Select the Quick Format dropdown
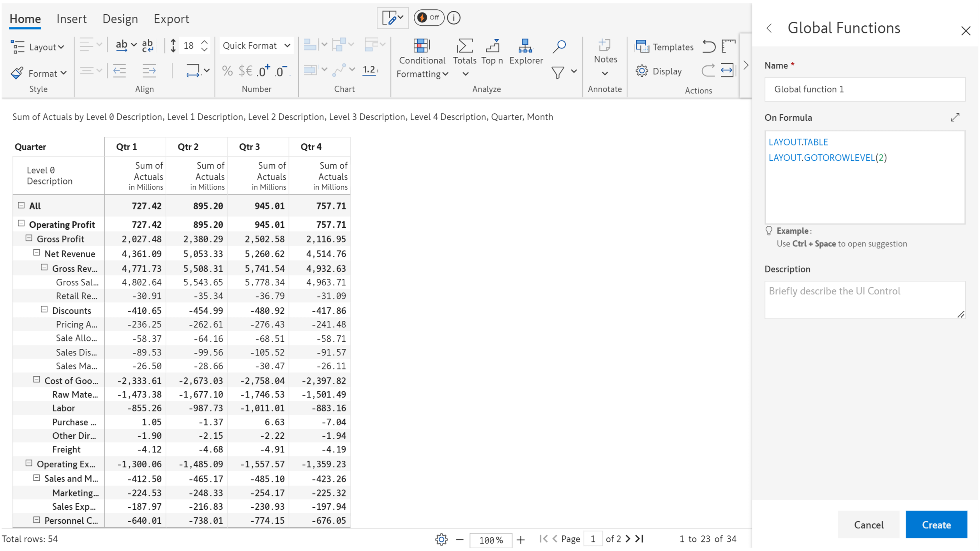 tap(256, 46)
